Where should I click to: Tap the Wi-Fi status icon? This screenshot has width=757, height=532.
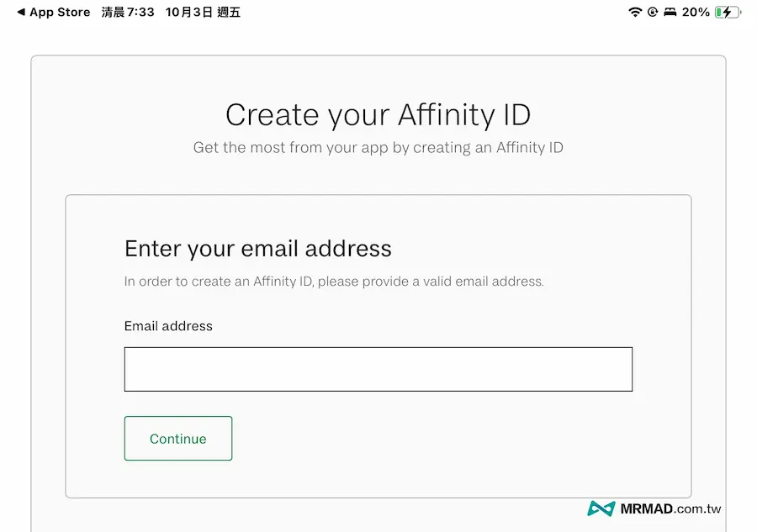636,12
